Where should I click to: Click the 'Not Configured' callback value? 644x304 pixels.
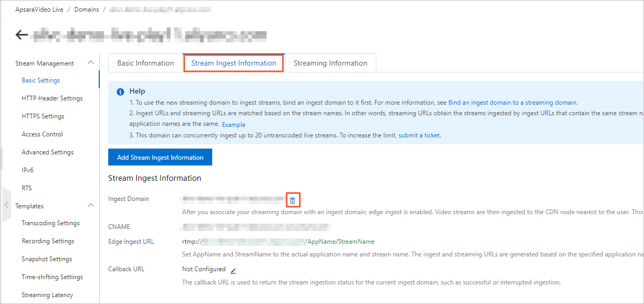pyautogui.click(x=204, y=269)
